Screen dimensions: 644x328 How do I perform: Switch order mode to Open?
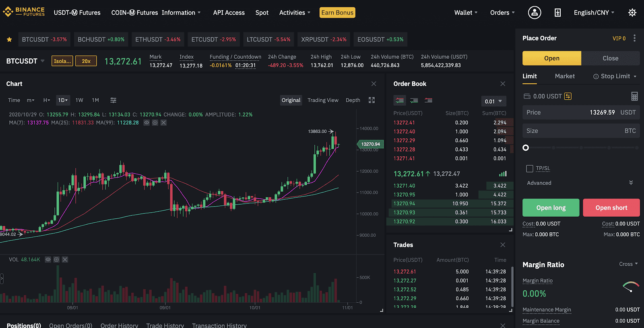pos(552,58)
